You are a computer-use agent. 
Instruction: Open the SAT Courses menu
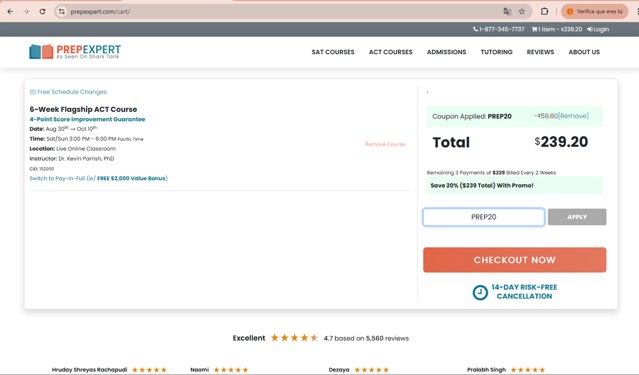(x=333, y=52)
